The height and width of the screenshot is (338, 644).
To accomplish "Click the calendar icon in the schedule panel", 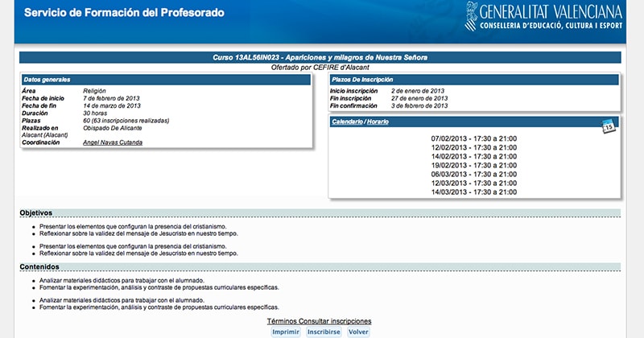I will [x=609, y=125].
